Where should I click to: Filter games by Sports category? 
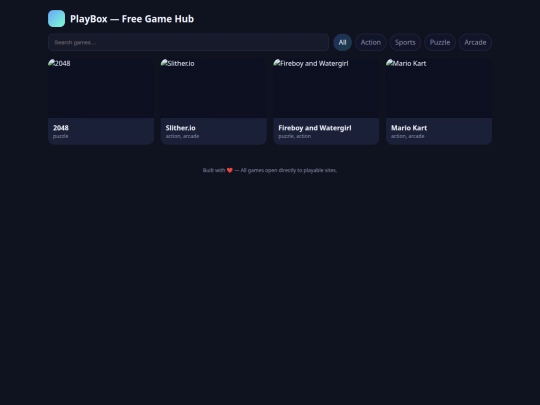coord(405,42)
